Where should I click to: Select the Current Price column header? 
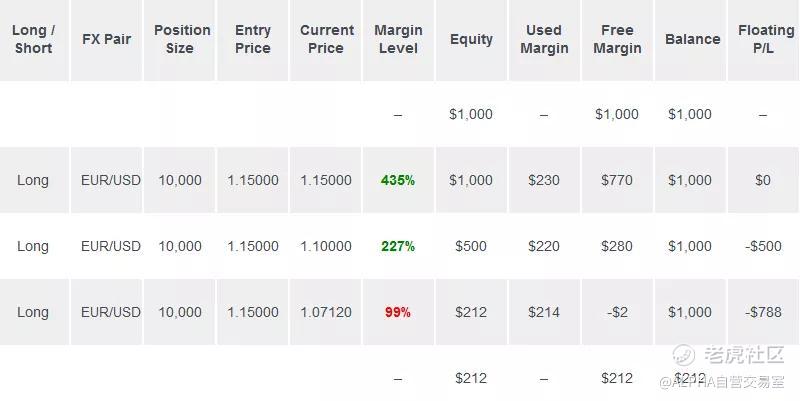coord(326,39)
